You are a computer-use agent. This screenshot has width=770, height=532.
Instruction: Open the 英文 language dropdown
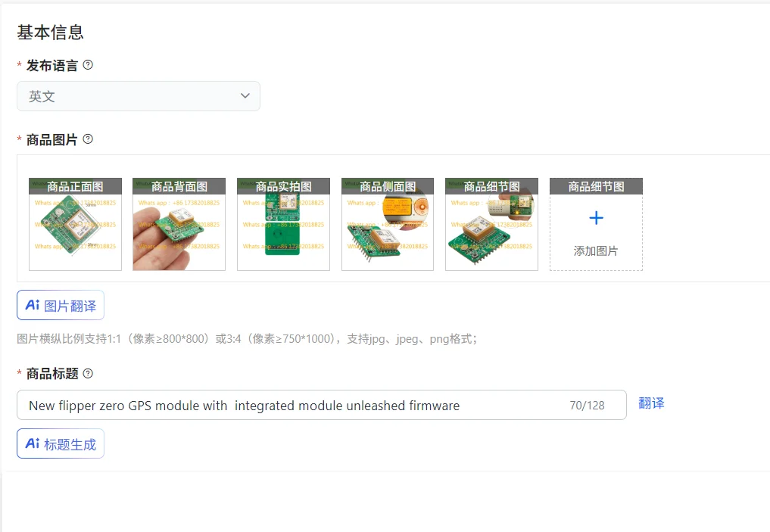click(x=139, y=96)
